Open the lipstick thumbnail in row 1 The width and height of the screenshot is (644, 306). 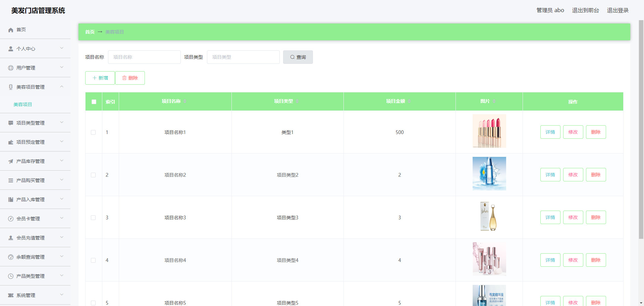click(x=489, y=131)
